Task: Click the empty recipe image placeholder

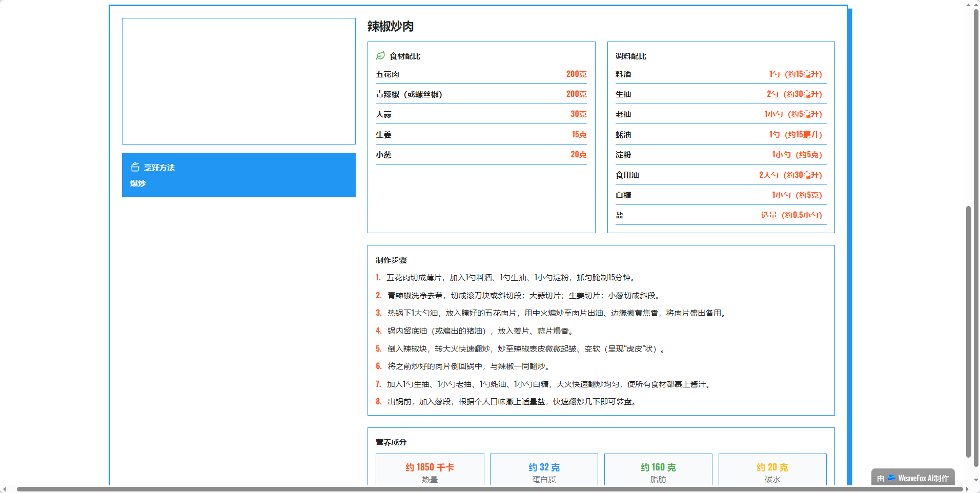Action: tap(239, 81)
